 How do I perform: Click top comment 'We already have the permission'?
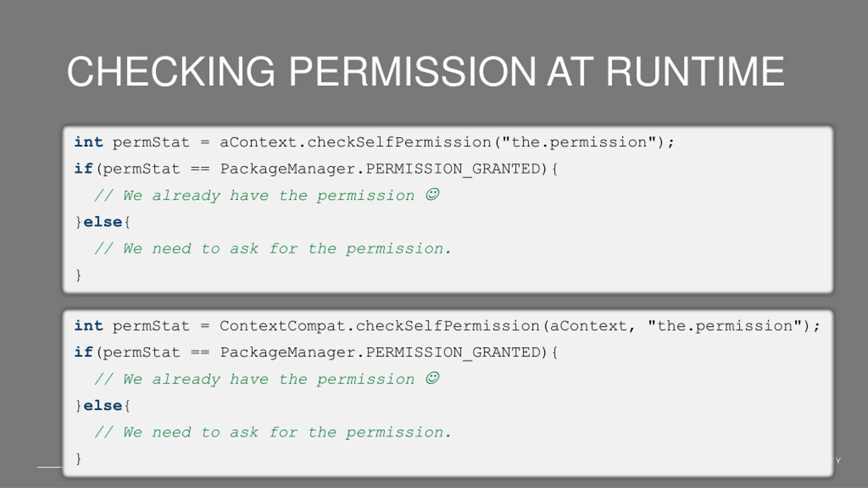point(269,196)
